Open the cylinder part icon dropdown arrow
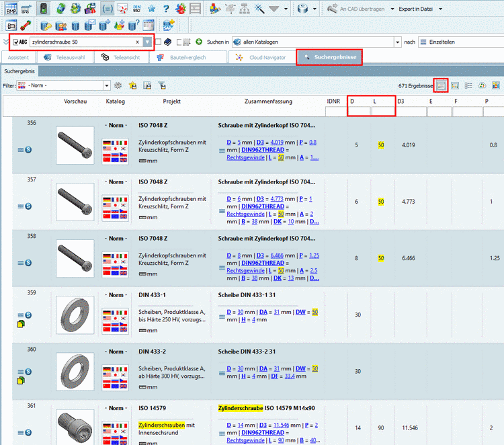Image resolution: width=504 pixels, height=445 pixels. coord(314,9)
